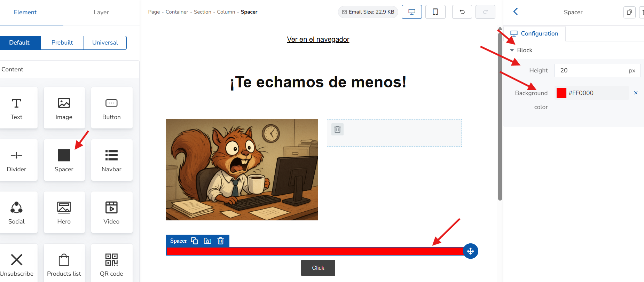
Task: Select the Prebuilt elements tab
Action: point(62,43)
